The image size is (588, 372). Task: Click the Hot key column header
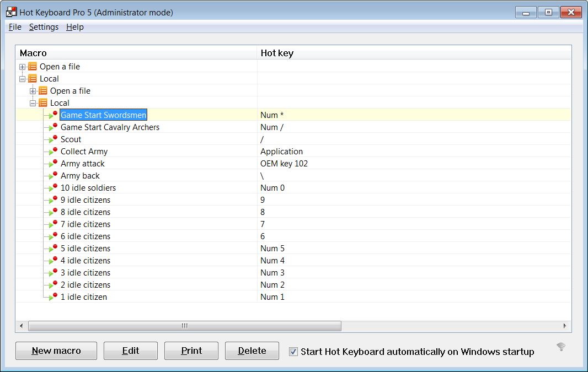pyautogui.click(x=277, y=53)
